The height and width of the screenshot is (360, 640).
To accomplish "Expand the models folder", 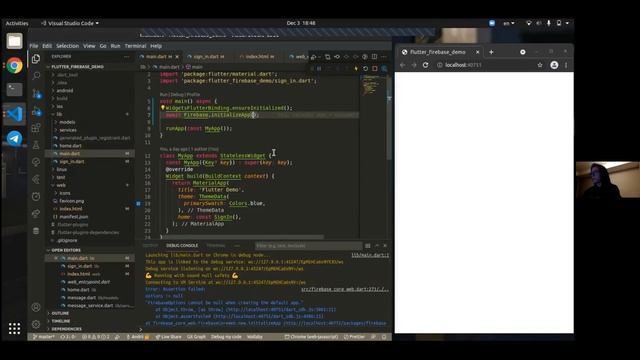I will pos(67,122).
